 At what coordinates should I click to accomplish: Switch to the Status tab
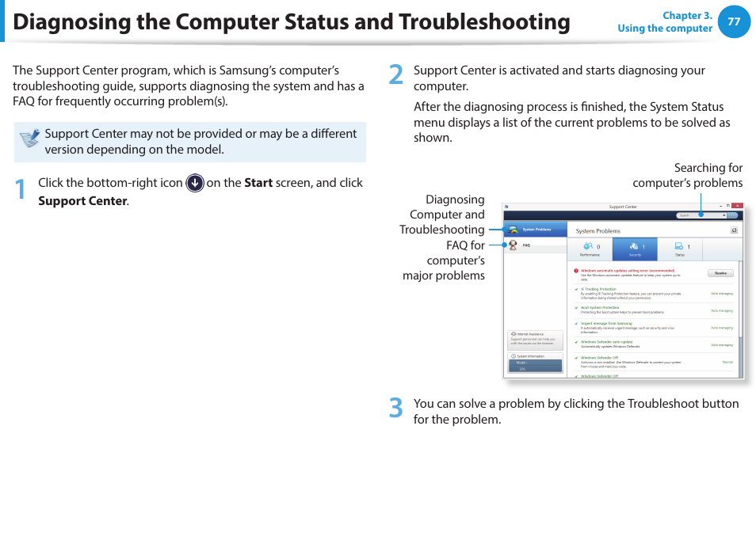click(680, 249)
